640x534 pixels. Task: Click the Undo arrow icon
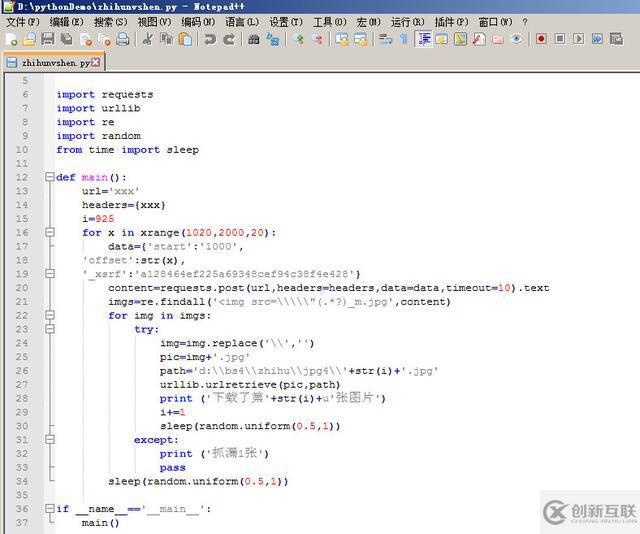tap(210, 39)
